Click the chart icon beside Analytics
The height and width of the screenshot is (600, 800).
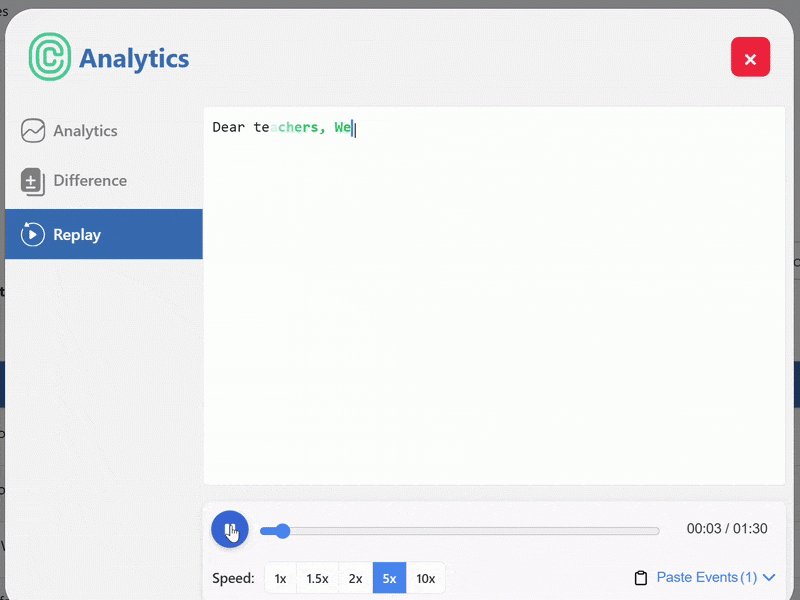33,131
